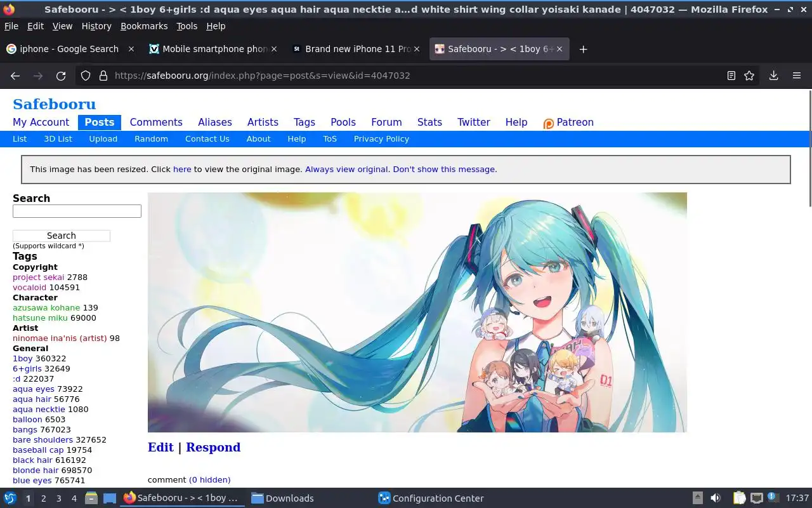Open the taskbar start menu icon
The width and height of the screenshot is (812, 508).
coord(10,498)
